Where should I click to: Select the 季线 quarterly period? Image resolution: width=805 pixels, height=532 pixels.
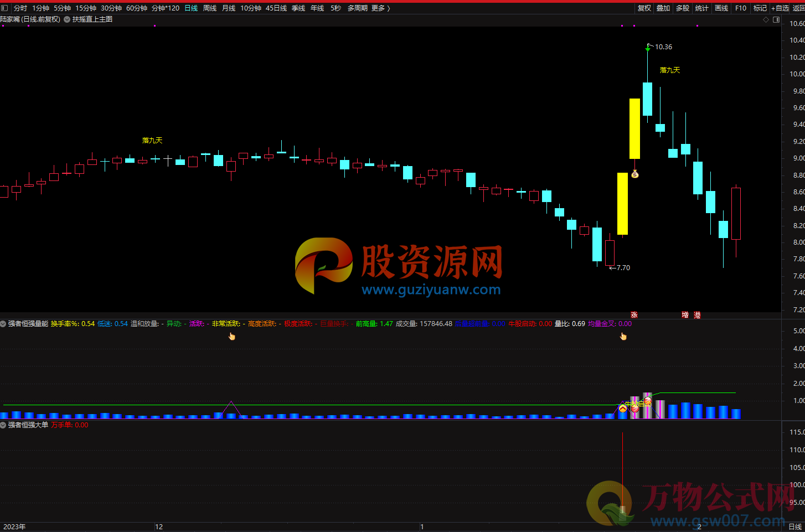[x=298, y=8]
